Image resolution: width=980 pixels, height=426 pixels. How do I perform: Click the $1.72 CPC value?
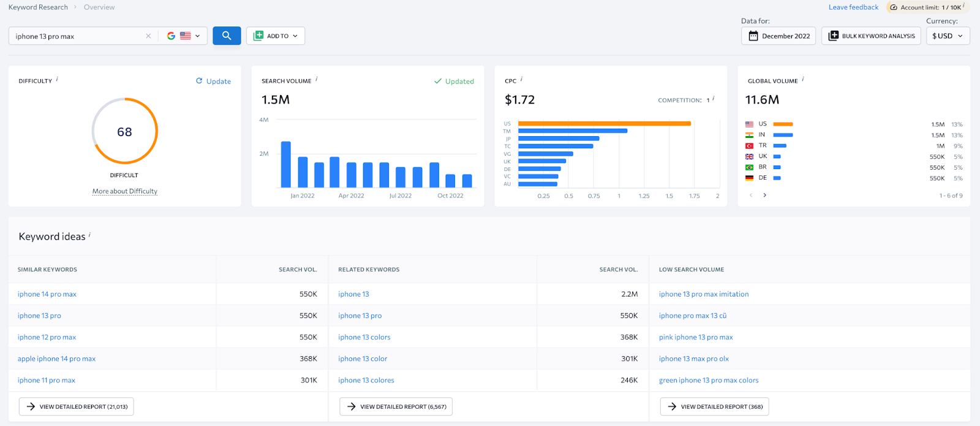pos(519,99)
